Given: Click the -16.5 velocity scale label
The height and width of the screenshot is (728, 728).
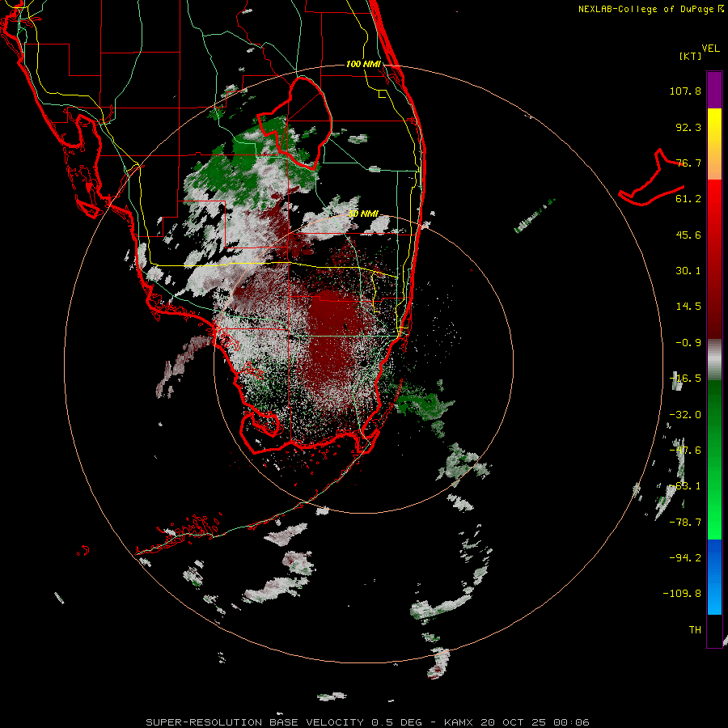Looking at the screenshot, I should (x=685, y=379).
